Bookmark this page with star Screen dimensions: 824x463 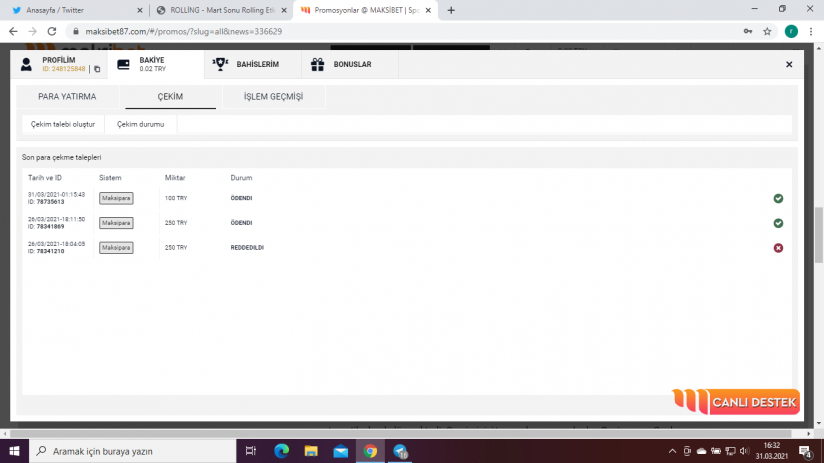tap(767, 32)
